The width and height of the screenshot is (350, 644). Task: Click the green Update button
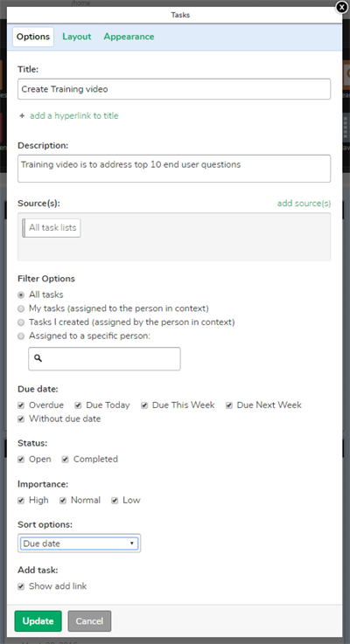[x=38, y=621]
